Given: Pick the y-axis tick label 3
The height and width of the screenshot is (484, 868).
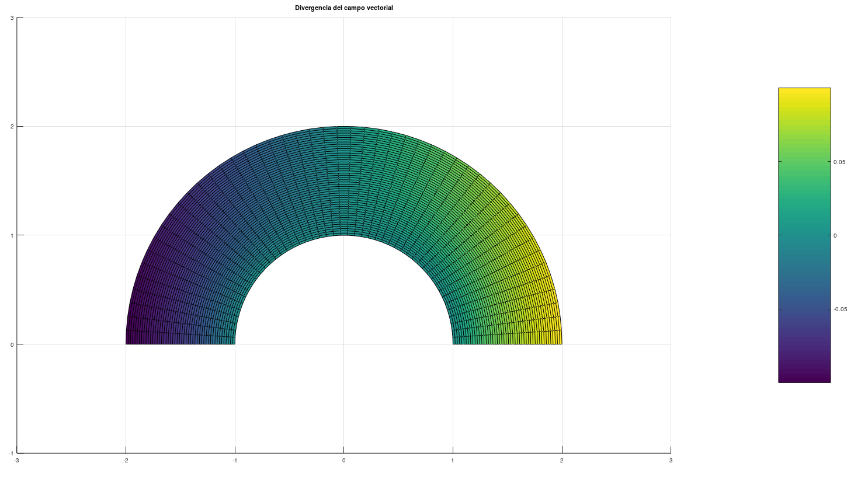Looking at the screenshot, I should [x=12, y=18].
